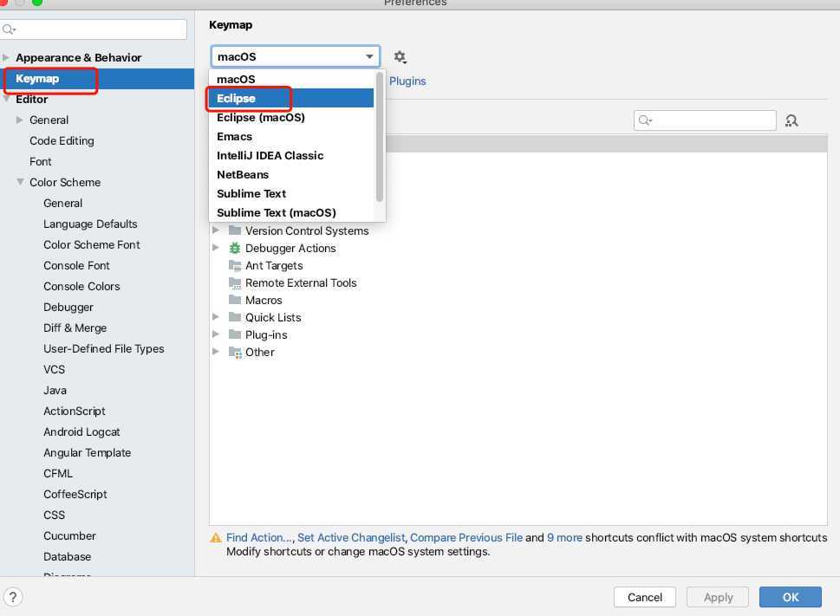Choose Eclipse keymap option

pos(291,99)
